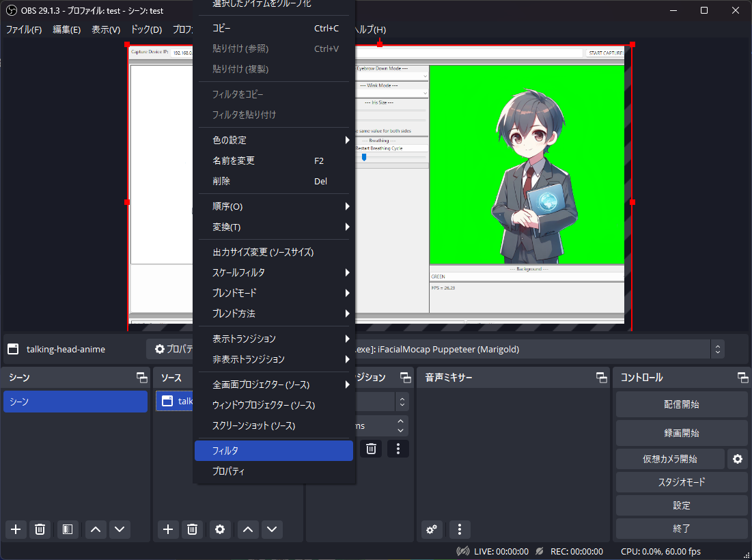
Task: Pop out the コントロール panel via its corner icon
Action: coord(742,377)
